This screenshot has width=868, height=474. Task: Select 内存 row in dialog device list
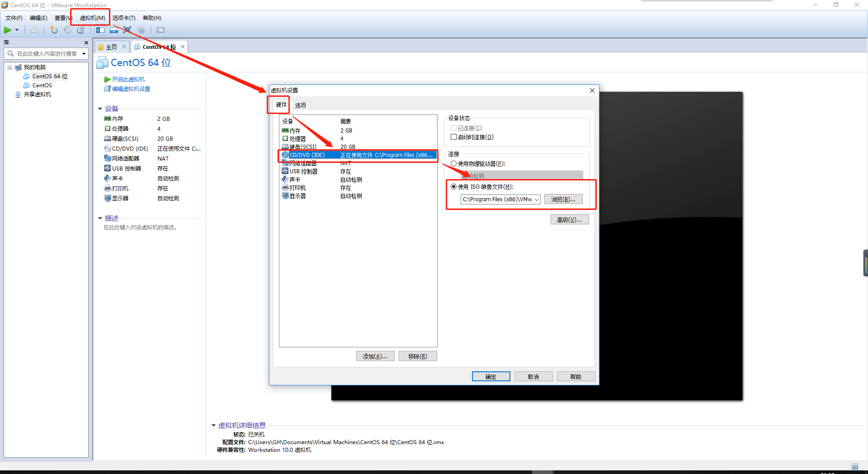(x=358, y=131)
